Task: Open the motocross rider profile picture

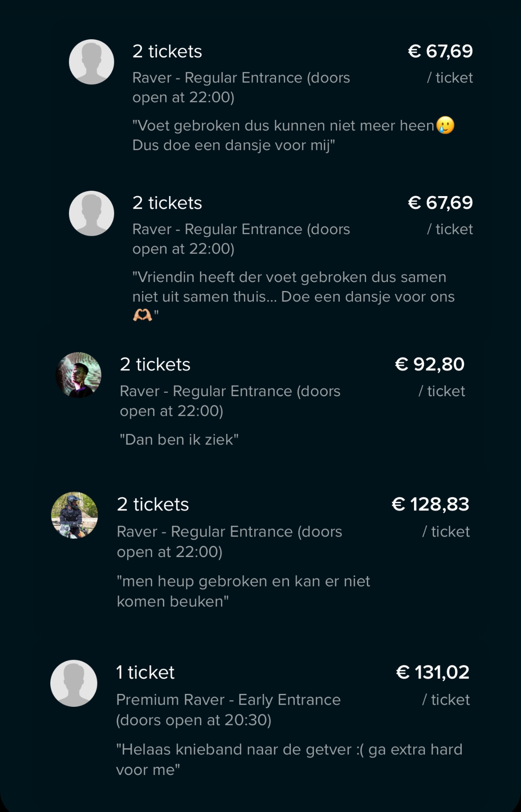Action: 74,515
